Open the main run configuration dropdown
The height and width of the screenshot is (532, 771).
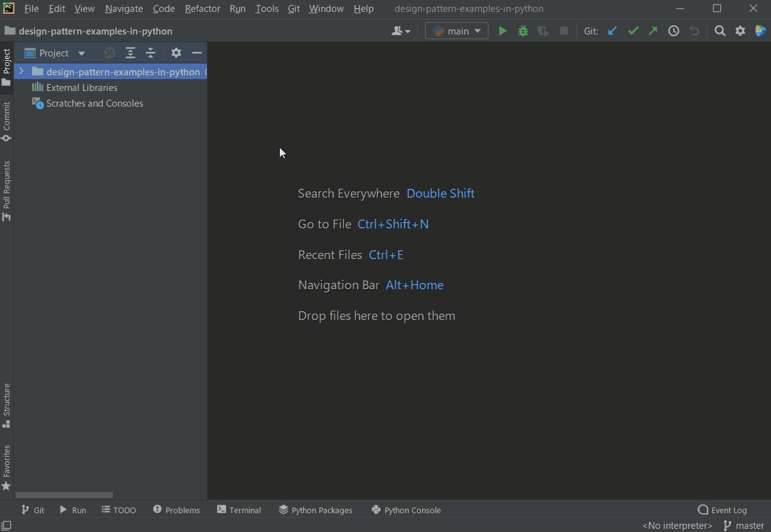click(x=457, y=31)
